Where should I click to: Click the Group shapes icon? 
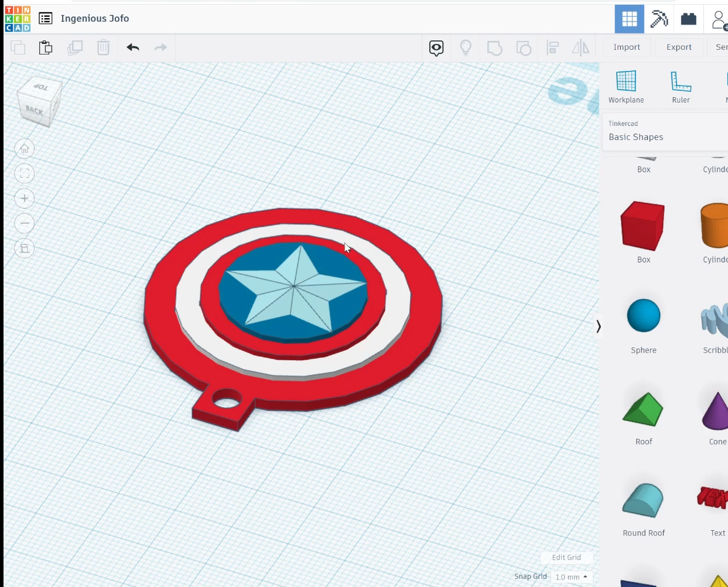coord(495,48)
